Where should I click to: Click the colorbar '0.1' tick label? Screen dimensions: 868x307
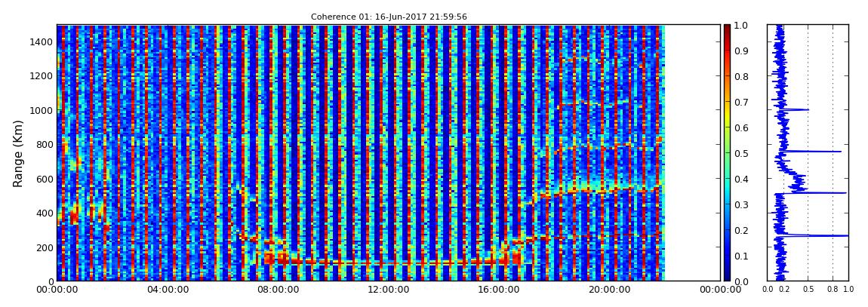(x=740, y=256)
